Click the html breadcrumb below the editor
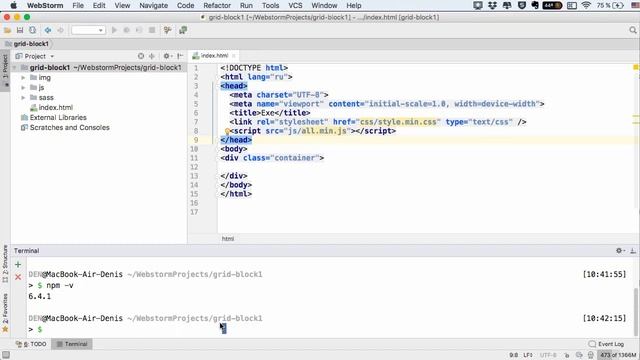 pos(228,239)
